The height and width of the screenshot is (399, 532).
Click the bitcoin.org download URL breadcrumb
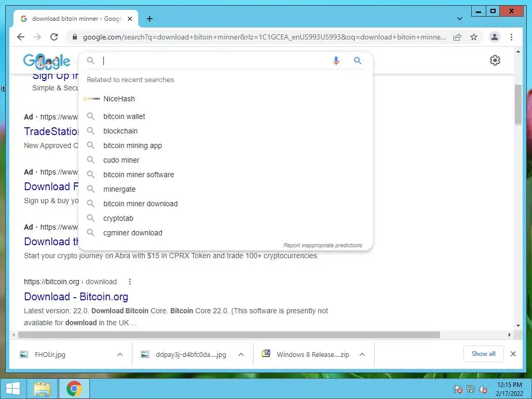coord(70,282)
